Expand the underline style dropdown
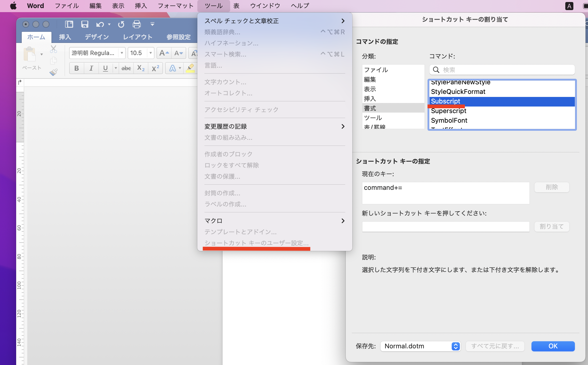 (x=116, y=68)
